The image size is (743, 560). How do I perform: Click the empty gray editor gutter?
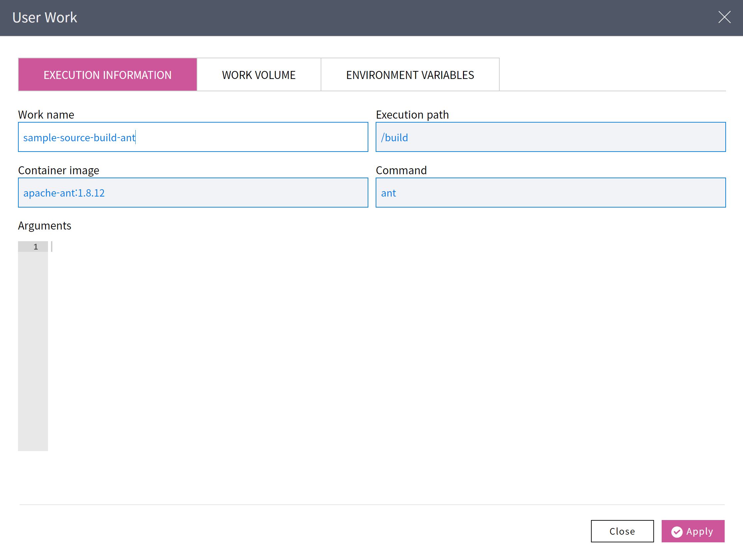click(33, 352)
